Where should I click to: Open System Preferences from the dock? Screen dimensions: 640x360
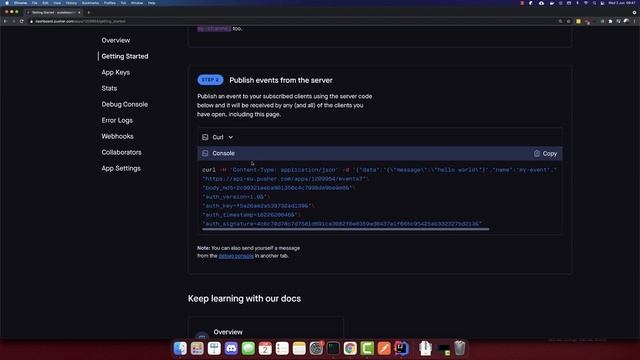point(316,348)
